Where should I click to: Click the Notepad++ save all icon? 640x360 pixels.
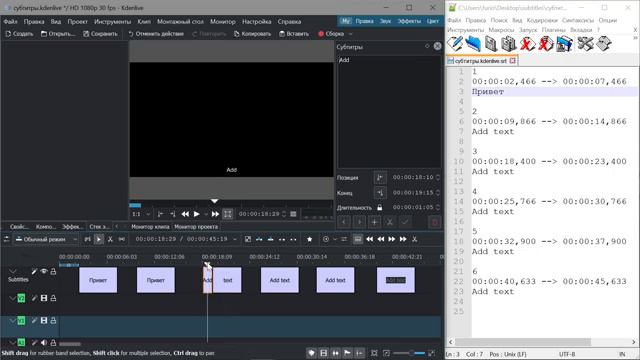point(509,44)
